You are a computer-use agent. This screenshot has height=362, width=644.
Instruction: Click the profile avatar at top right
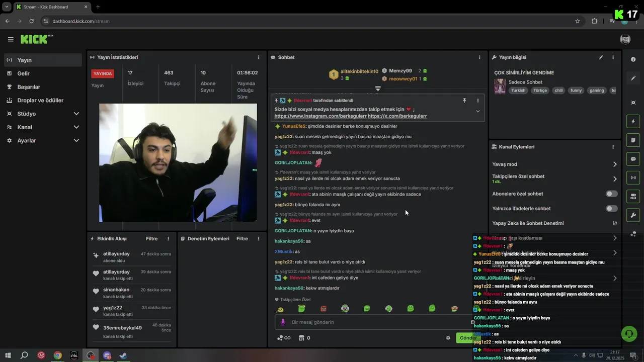625,39
